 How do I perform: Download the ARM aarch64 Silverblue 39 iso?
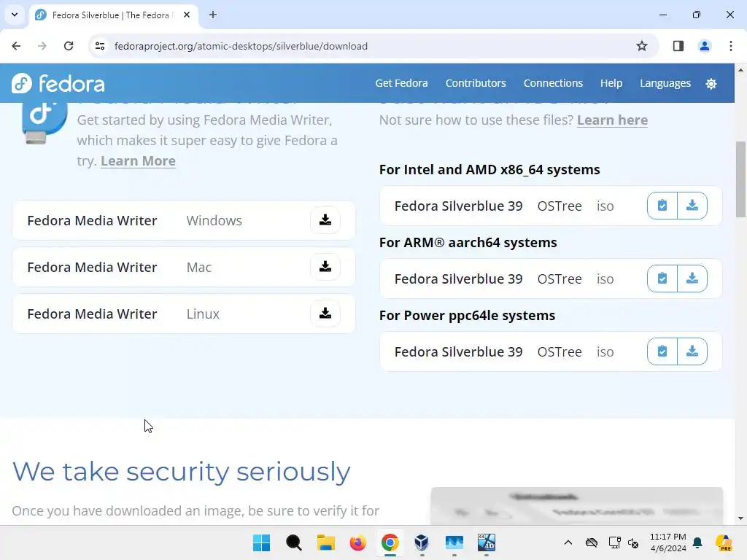tap(692, 279)
